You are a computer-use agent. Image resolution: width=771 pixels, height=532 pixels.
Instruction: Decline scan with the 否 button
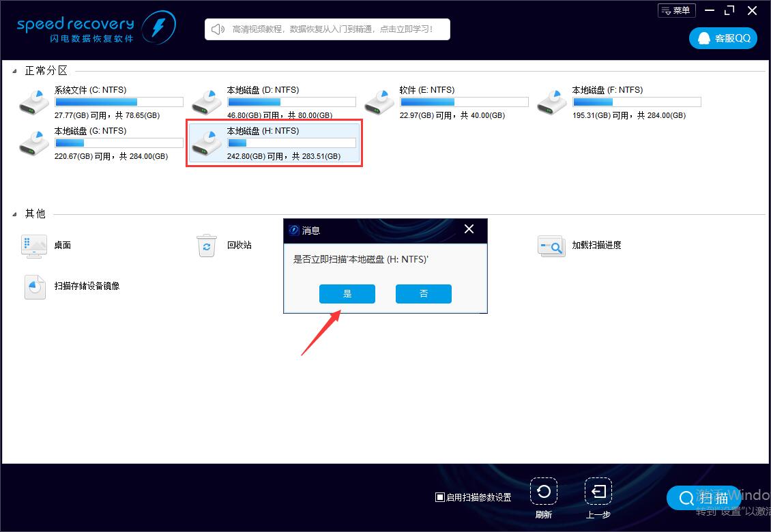(x=423, y=293)
